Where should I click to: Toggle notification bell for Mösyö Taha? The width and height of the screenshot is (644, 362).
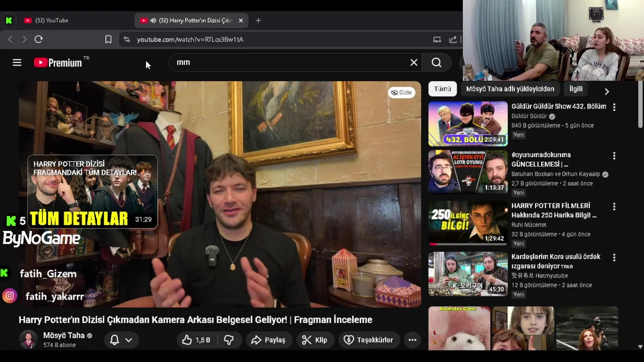(114, 340)
